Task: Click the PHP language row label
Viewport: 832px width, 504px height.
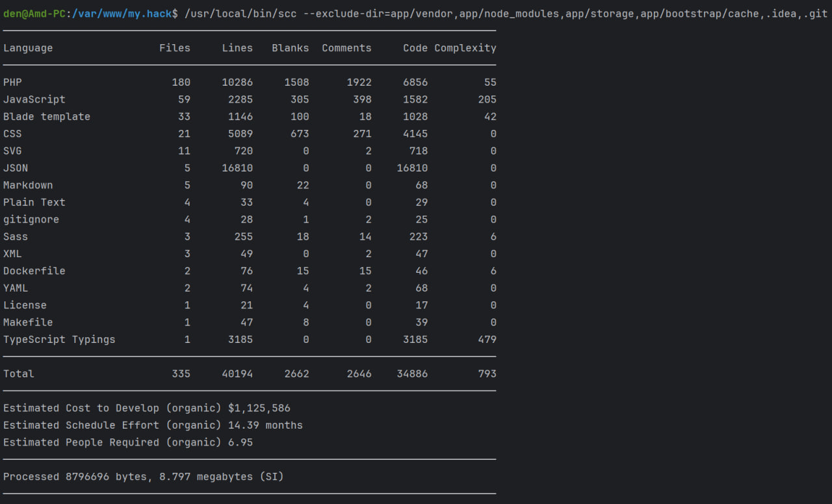Action: pyautogui.click(x=12, y=82)
